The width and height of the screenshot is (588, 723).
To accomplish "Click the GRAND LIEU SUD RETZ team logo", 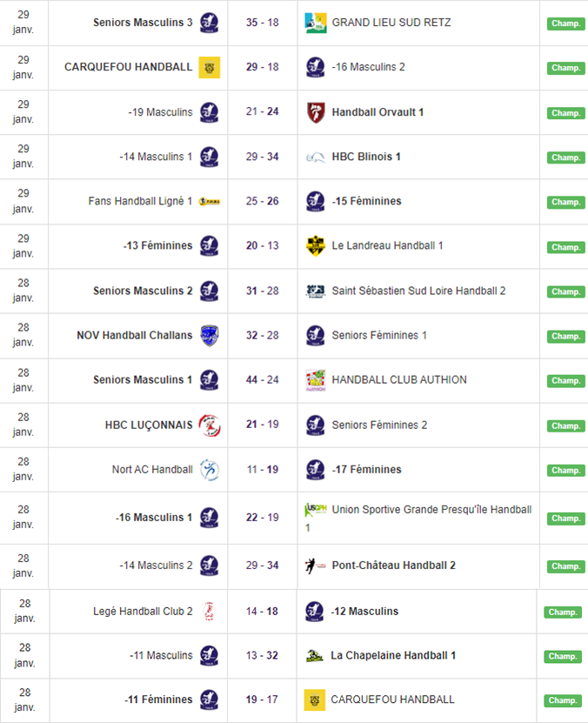I will click(315, 23).
